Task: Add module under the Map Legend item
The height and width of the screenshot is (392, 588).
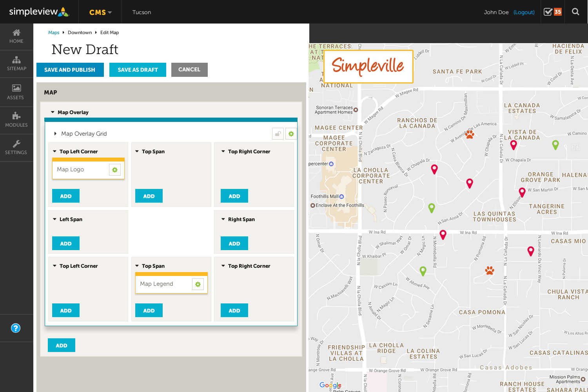Action: click(149, 310)
